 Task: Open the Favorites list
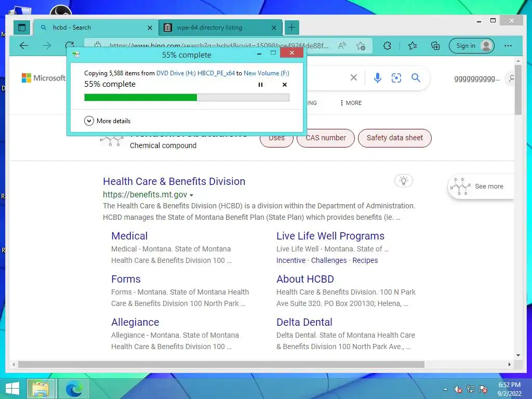tap(412, 46)
